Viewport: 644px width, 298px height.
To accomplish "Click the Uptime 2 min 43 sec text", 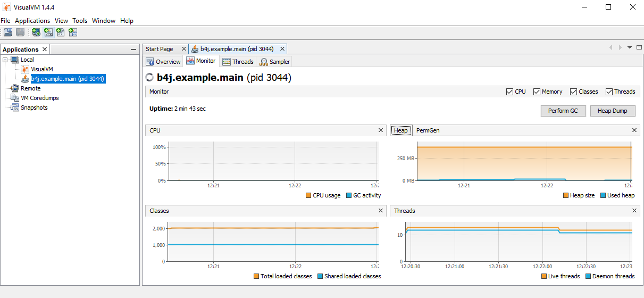I will click(178, 109).
